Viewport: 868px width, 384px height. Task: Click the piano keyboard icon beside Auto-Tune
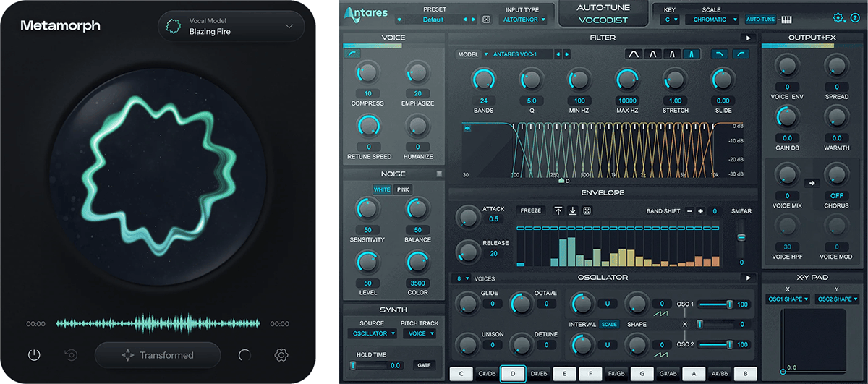pyautogui.click(x=786, y=20)
